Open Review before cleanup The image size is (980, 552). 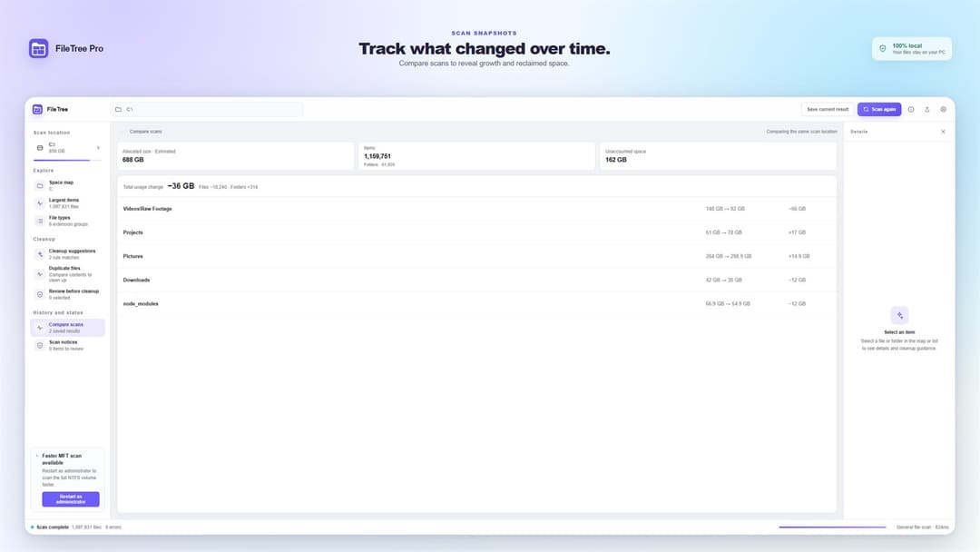[67, 294]
